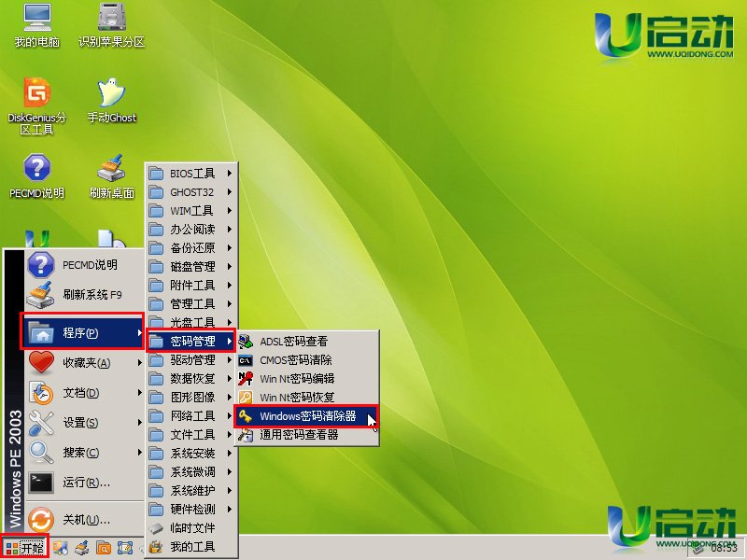The image size is (747, 560).
Task: Expand the 磁盘管理 submenu
Action: [191, 266]
